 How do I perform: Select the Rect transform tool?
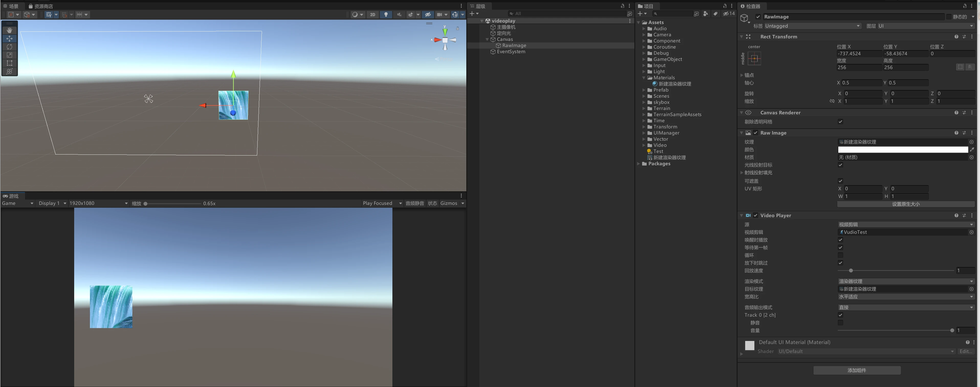click(x=9, y=63)
